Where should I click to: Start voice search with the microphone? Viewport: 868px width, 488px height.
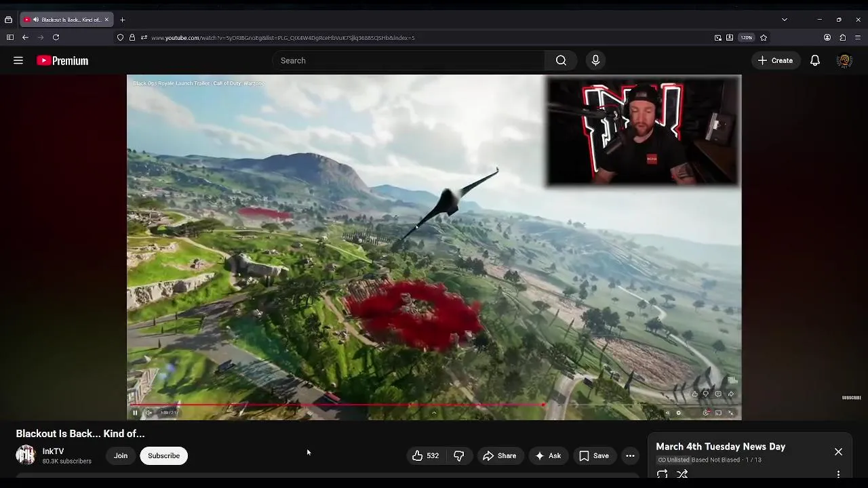595,60
